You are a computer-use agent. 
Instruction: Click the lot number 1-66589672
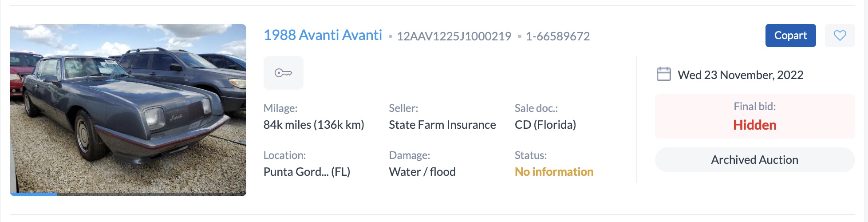[557, 36]
